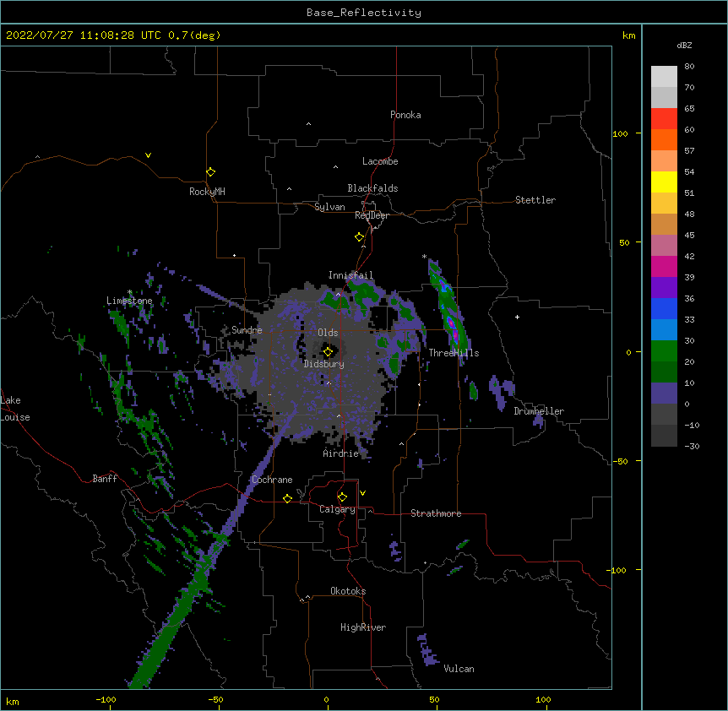Click the Strathmore label

[x=436, y=513]
